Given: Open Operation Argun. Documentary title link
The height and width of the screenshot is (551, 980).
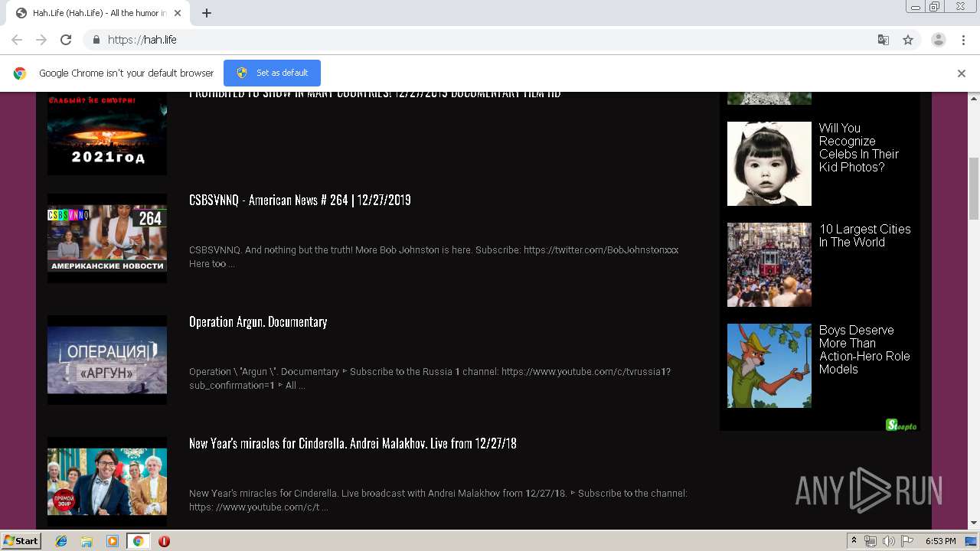Looking at the screenshot, I should (258, 321).
